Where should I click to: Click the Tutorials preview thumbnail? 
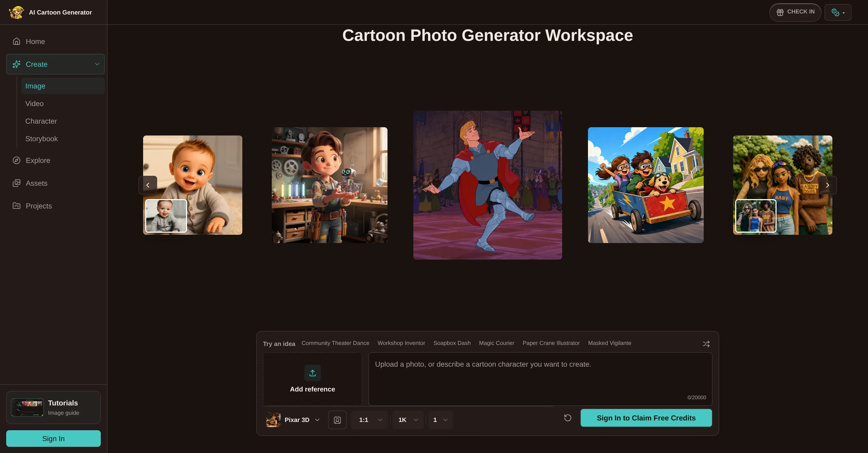[x=27, y=407]
